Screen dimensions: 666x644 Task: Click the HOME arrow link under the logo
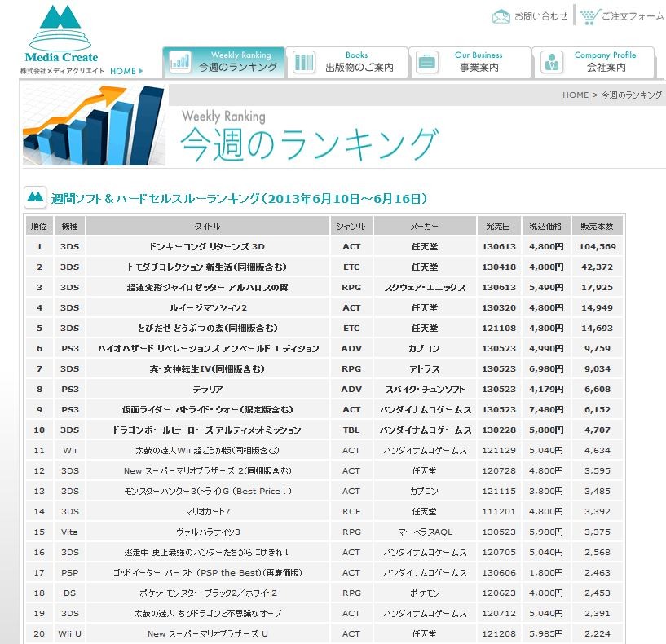pyautogui.click(x=126, y=71)
